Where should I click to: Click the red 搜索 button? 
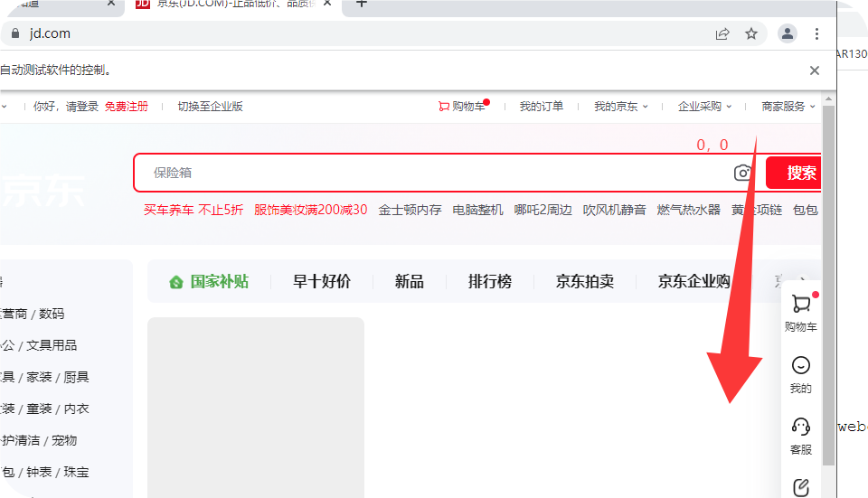point(794,173)
